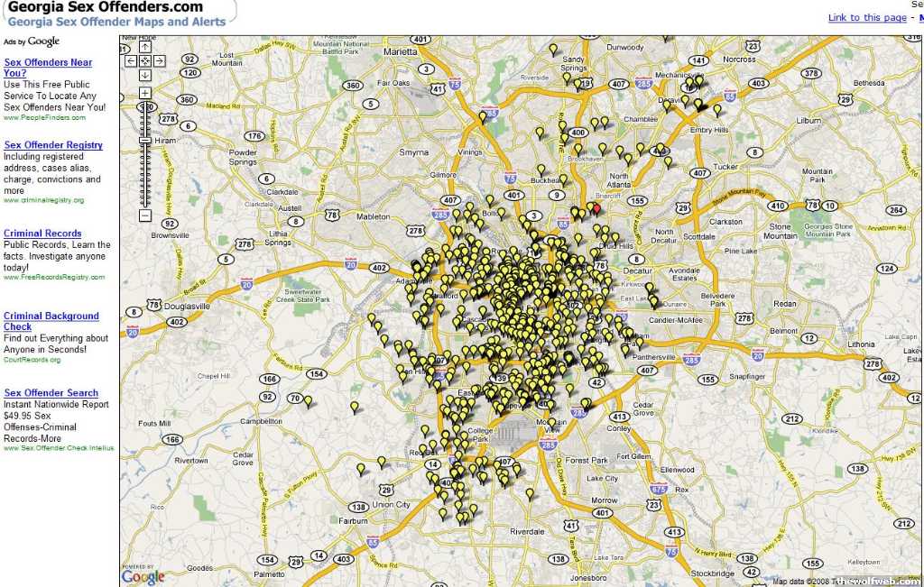Viewport: 924px width, 587px height.
Task: Click the 'Georgia Sex Offenders.com' site title
Action: tap(105, 7)
